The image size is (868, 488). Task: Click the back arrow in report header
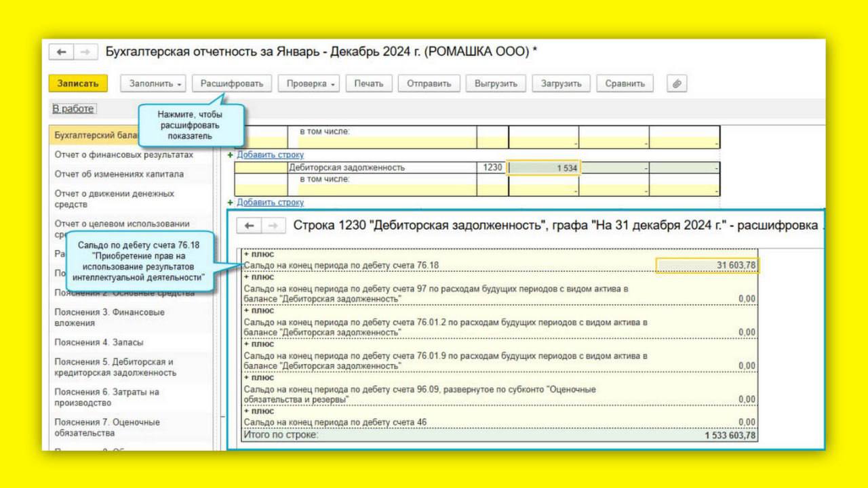pos(62,52)
